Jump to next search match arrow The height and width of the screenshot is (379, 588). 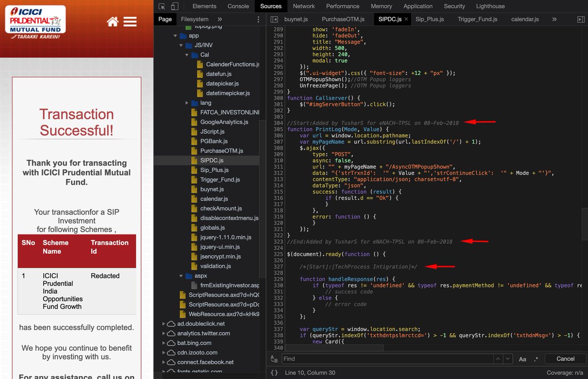[x=507, y=359]
